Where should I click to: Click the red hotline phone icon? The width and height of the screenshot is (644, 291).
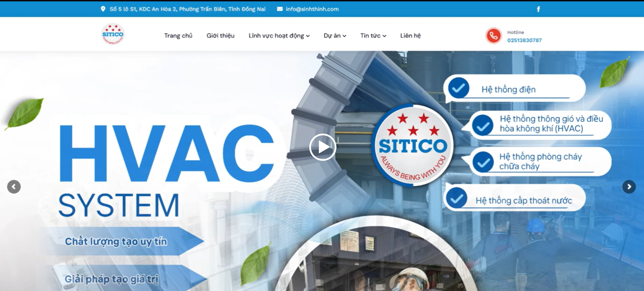(x=494, y=36)
